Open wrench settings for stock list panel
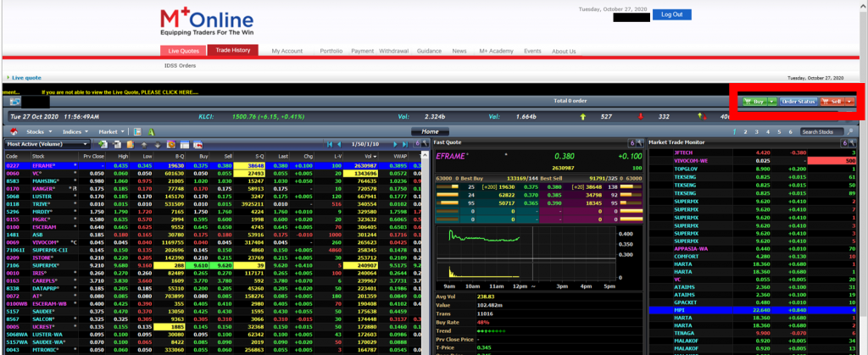Image resolution: width=868 pixels, height=355 pixels. click(426, 144)
